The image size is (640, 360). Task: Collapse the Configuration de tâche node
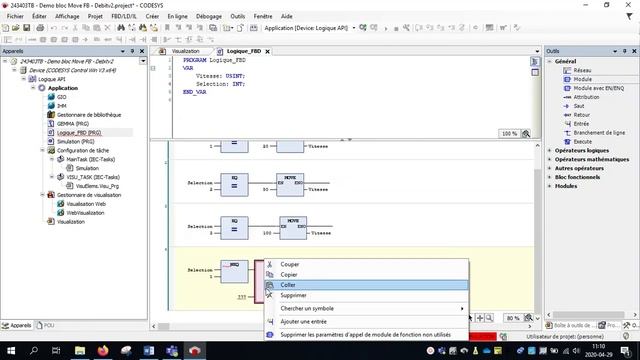42,150
